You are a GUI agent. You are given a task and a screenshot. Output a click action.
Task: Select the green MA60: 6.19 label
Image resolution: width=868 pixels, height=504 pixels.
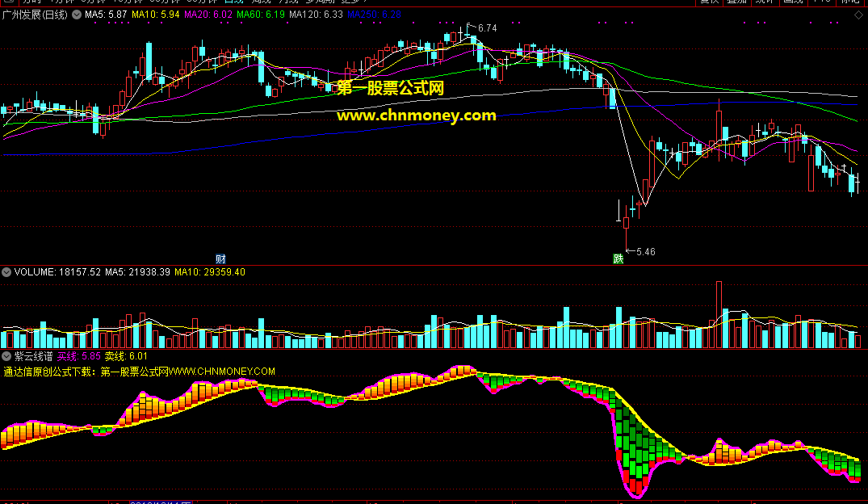pos(261,15)
